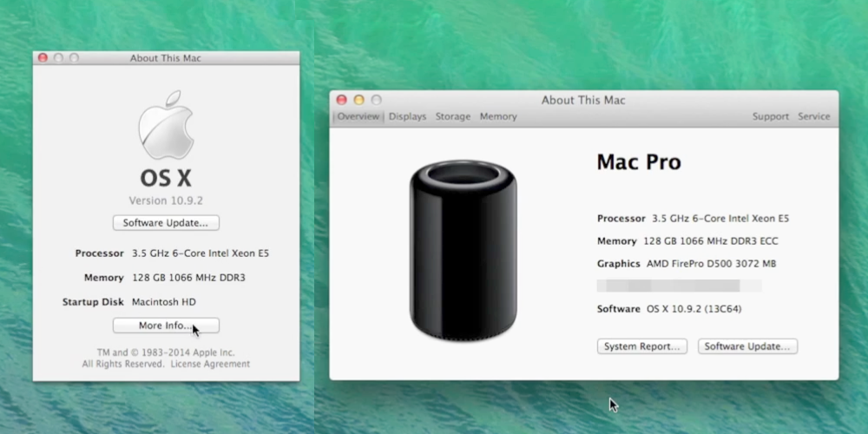Open the Service tab
The height and width of the screenshot is (434, 868).
click(x=814, y=116)
